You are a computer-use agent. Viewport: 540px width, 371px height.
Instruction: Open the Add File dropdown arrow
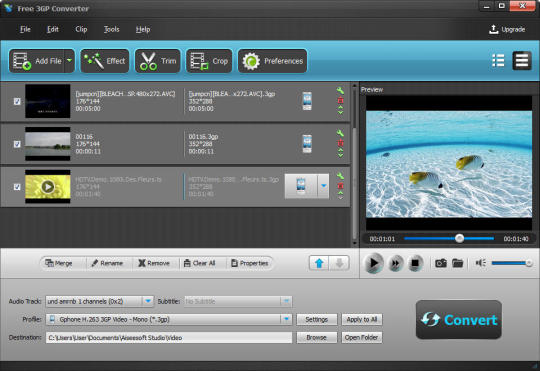(70, 61)
